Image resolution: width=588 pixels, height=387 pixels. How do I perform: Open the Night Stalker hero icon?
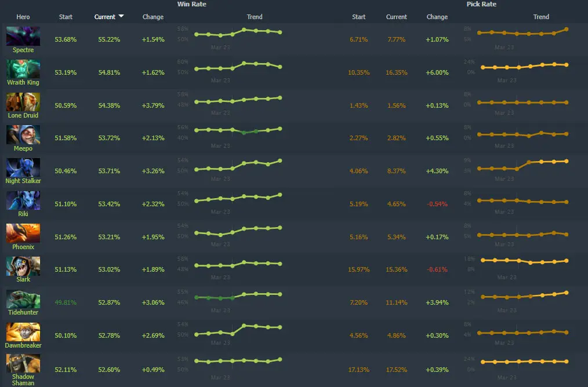[x=23, y=167]
